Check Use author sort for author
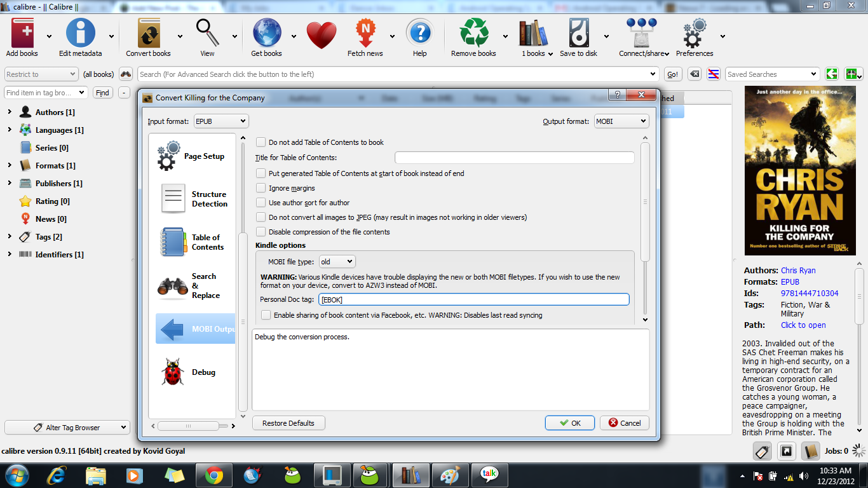Viewport: 868px width, 488px height. pyautogui.click(x=261, y=203)
